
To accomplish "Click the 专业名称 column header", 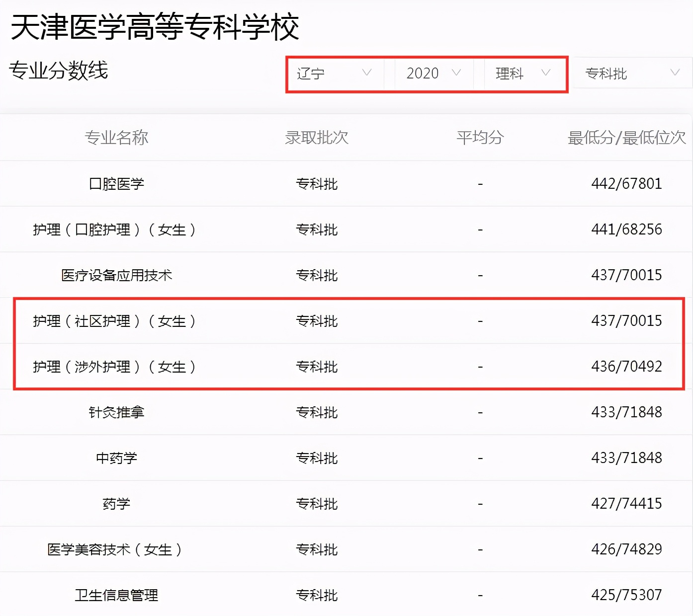I will click(117, 138).
